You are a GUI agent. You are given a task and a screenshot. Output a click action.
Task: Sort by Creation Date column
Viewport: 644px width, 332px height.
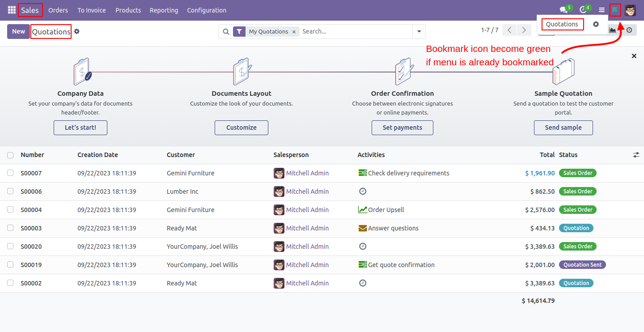click(98, 155)
